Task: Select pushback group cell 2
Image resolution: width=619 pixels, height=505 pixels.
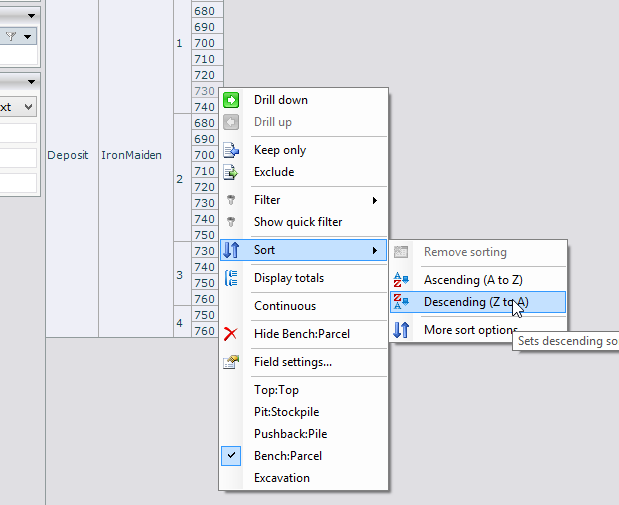Action: tap(182, 178)
